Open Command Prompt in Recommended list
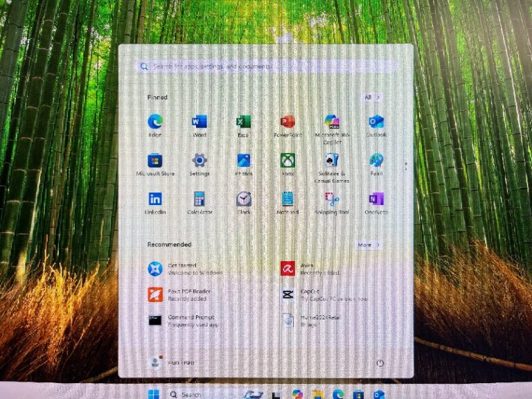The image size is (532, 399). (x=155, y=320)
